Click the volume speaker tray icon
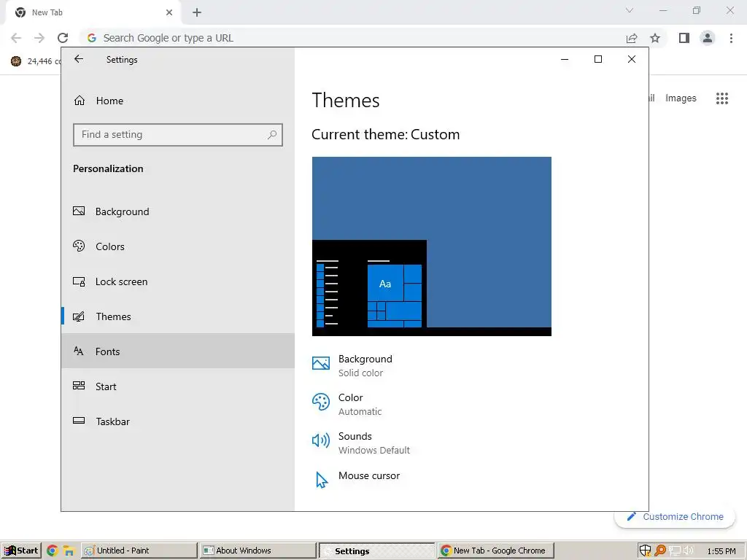 click(689, 551)
